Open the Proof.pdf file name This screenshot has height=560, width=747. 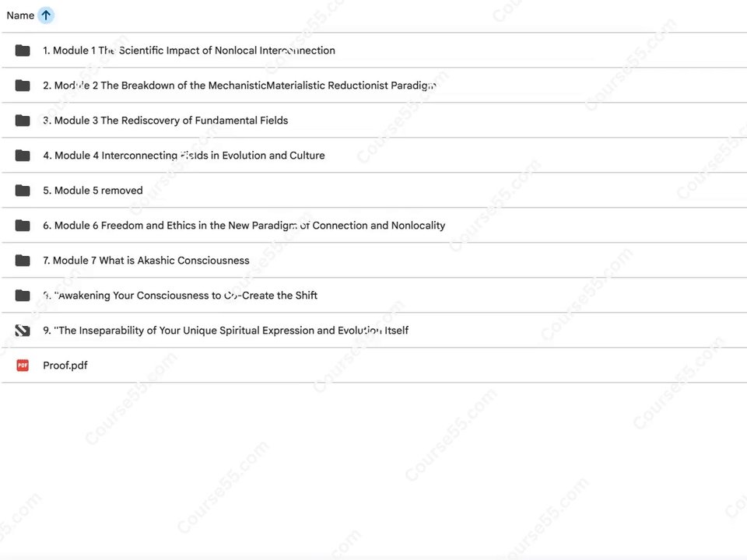tap(65, 366)
